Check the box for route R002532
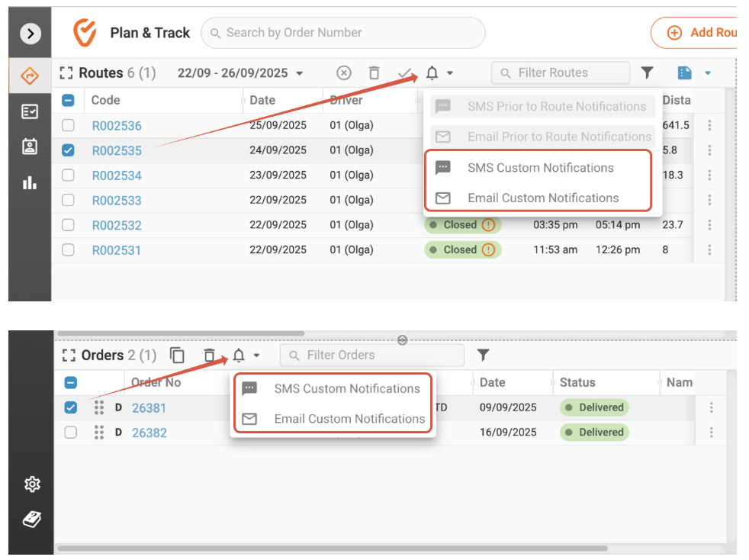This screenshot has width=749, height=560. 69,224
